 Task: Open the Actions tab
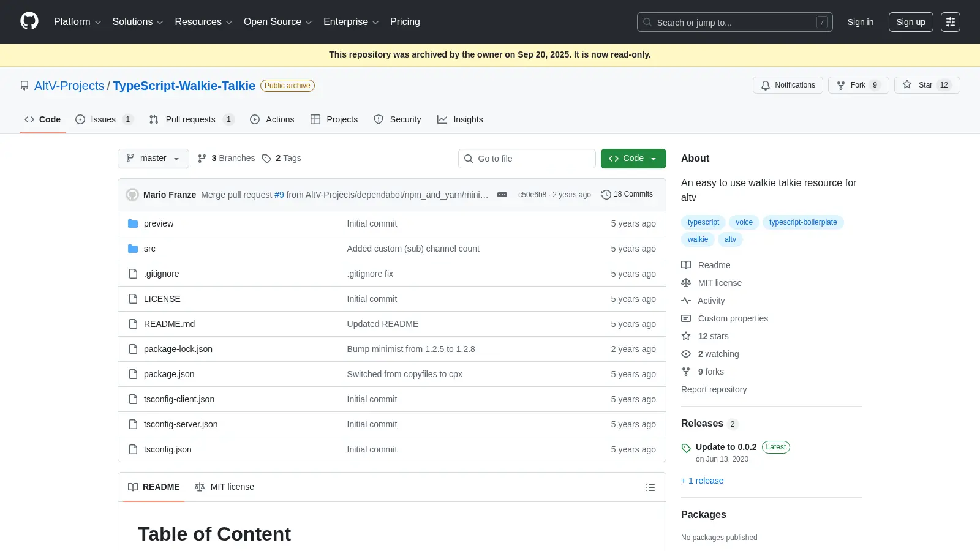[272, 119]
